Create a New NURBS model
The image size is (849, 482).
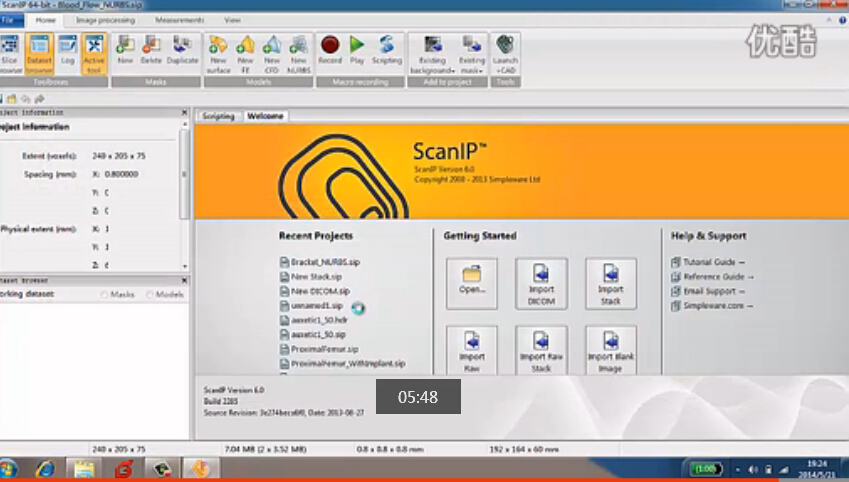pos(298,54)
